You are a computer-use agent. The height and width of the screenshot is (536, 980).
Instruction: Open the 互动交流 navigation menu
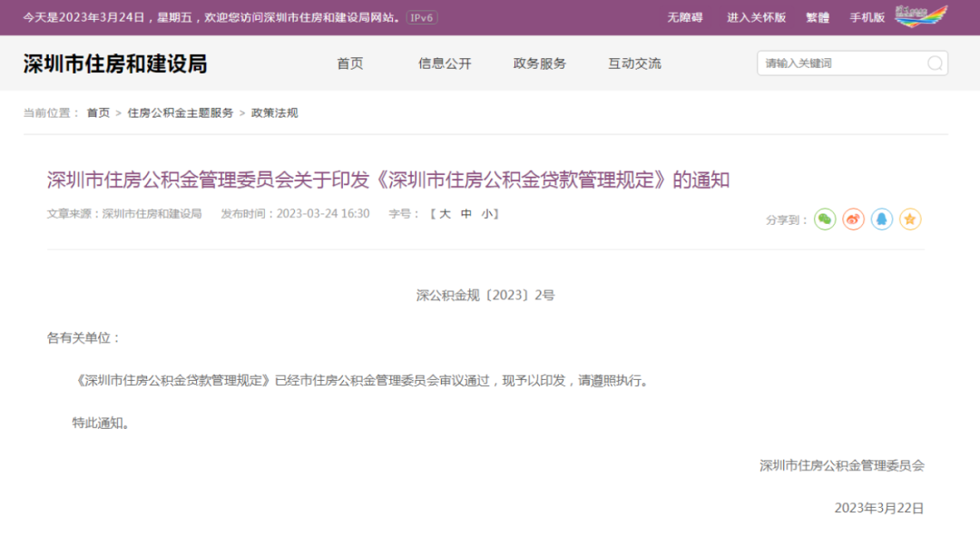(634, 63)
